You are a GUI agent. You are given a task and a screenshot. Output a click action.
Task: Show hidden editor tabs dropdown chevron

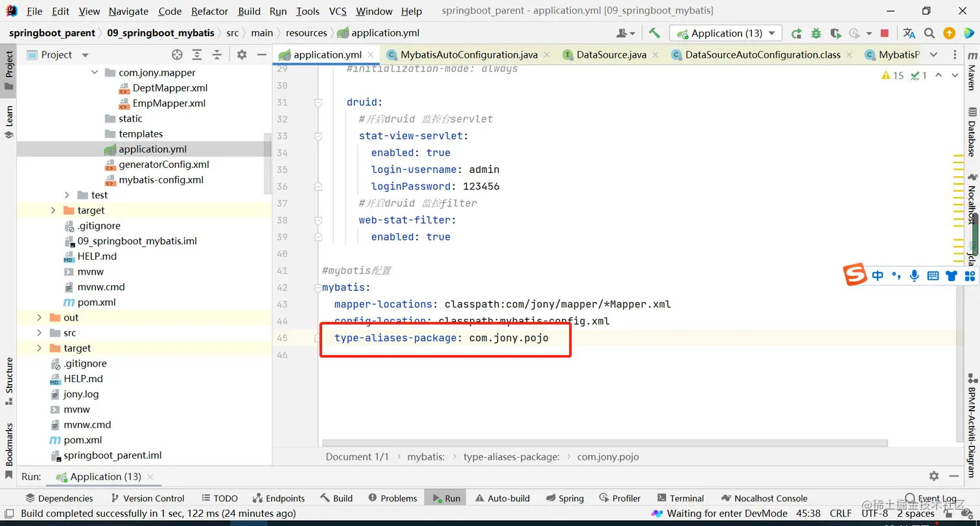coord(934,54)
